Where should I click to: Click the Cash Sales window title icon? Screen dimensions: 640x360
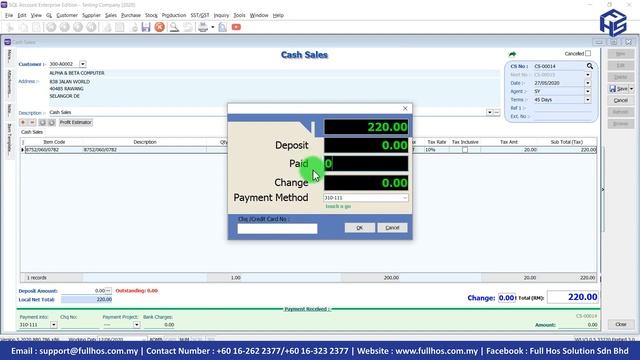pyautogui.click(x=7, y=42)
